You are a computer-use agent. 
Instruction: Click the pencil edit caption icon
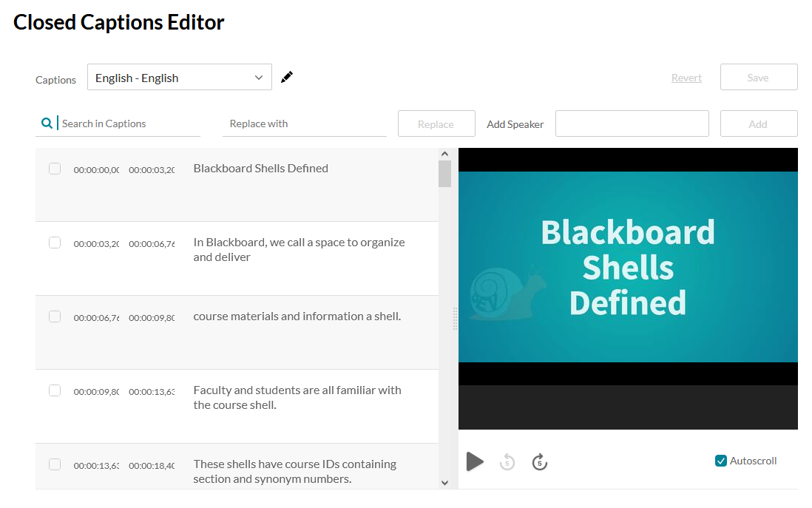[287, 77]
